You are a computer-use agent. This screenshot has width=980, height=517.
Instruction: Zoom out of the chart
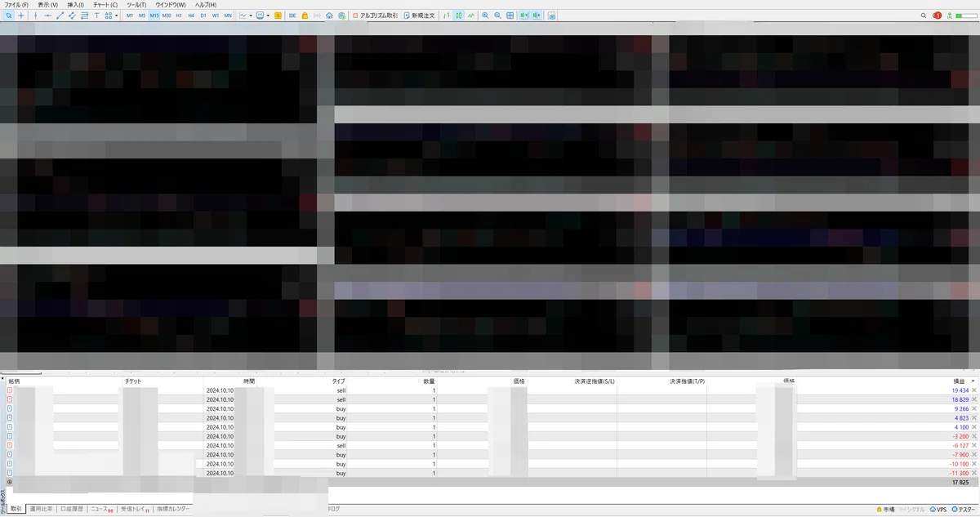(497, 16)
